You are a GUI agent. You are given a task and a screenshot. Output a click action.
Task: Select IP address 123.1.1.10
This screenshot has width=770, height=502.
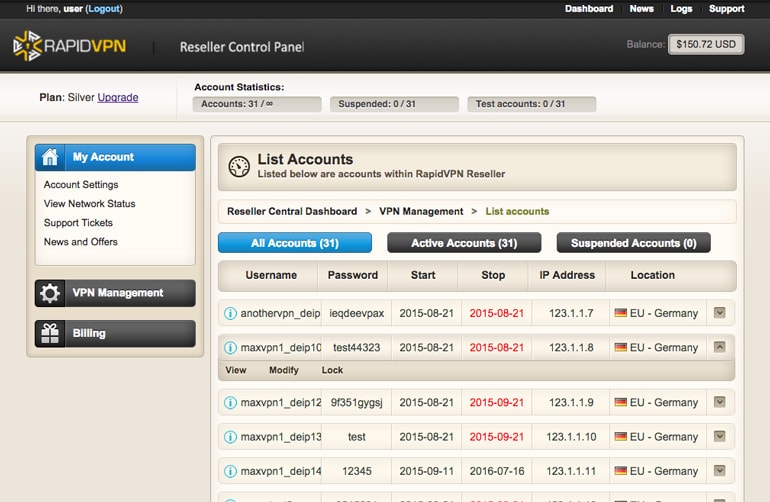point(571,437)
